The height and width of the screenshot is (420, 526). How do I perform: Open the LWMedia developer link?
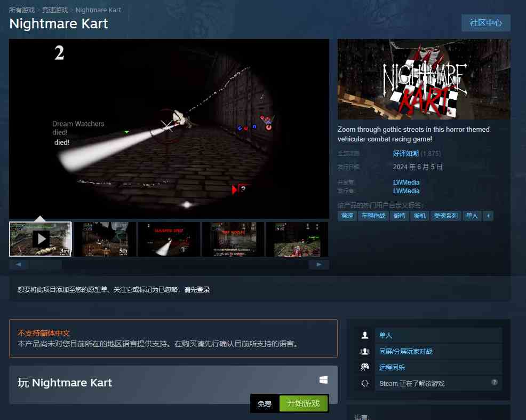[x=406, y=182]
